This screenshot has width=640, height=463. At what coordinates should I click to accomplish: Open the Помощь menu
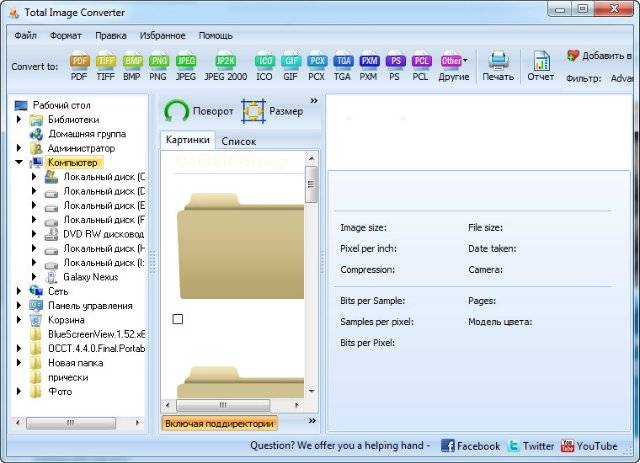coord(216,36)
